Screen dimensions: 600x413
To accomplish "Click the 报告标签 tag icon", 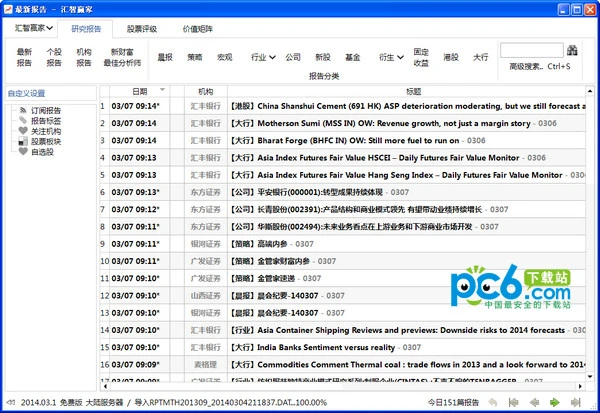I will (x=23, y=120).
